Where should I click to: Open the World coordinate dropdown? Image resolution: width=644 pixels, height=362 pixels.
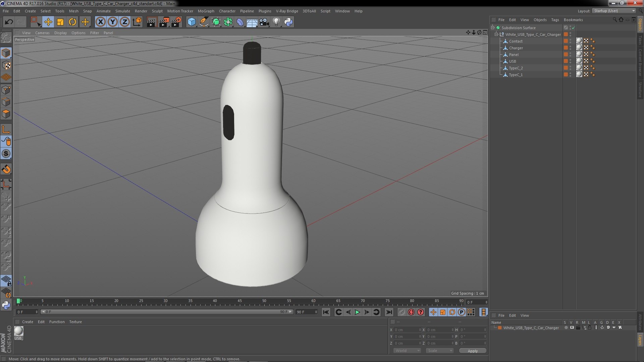tap(407, 351)
